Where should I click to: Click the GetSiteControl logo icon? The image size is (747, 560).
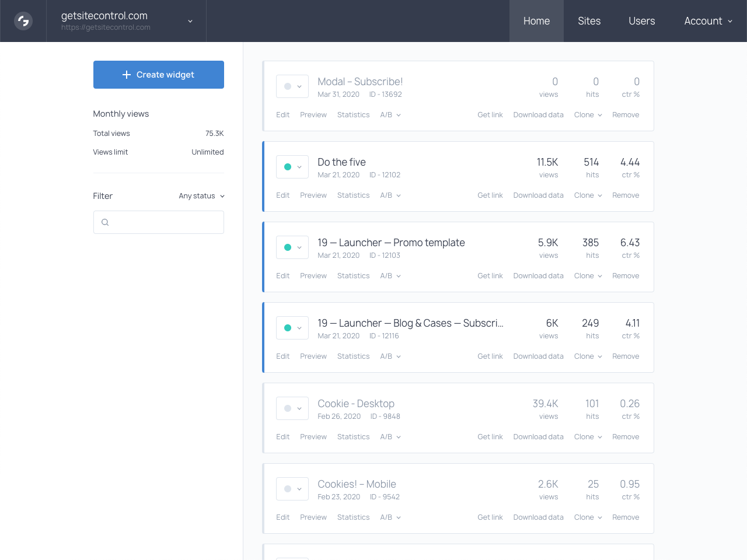click(x=23, y=21)
